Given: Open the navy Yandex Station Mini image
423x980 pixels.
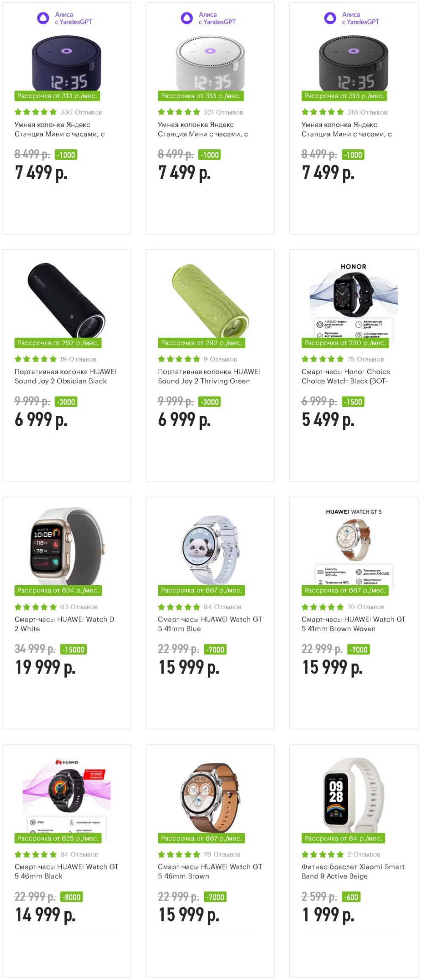Looking at the screenshot, I should [67, 62].
